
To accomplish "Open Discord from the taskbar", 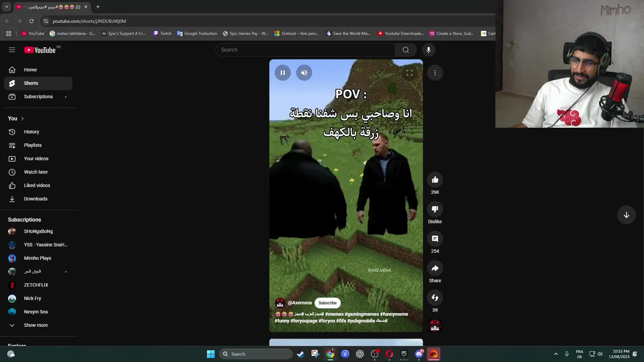I will click(x=419, y=354).
